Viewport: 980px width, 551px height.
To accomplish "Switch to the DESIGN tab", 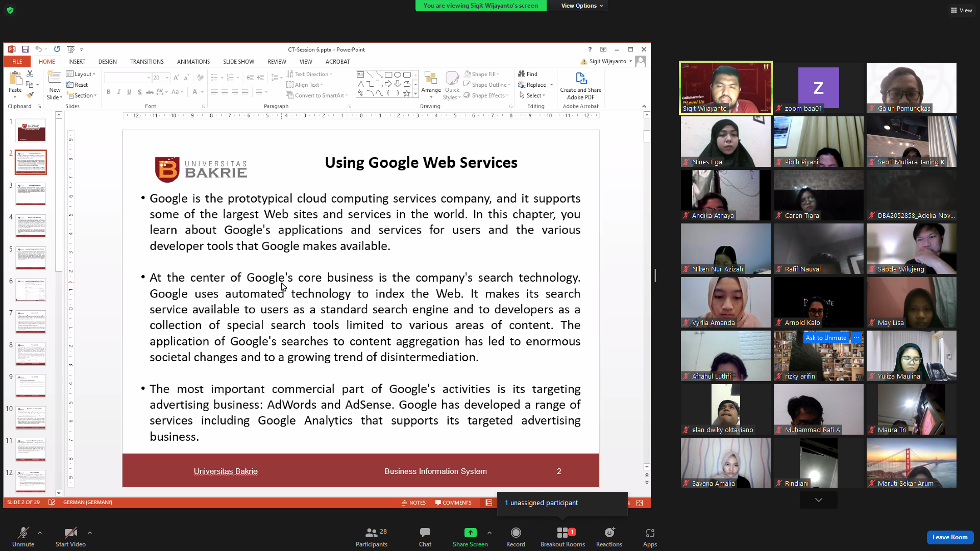I will point(107,62).
